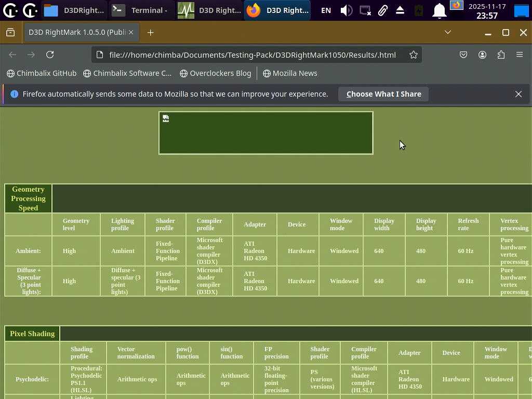Click ATI Radeon HD 4350 in Ambient row

(x=255, y=251)
